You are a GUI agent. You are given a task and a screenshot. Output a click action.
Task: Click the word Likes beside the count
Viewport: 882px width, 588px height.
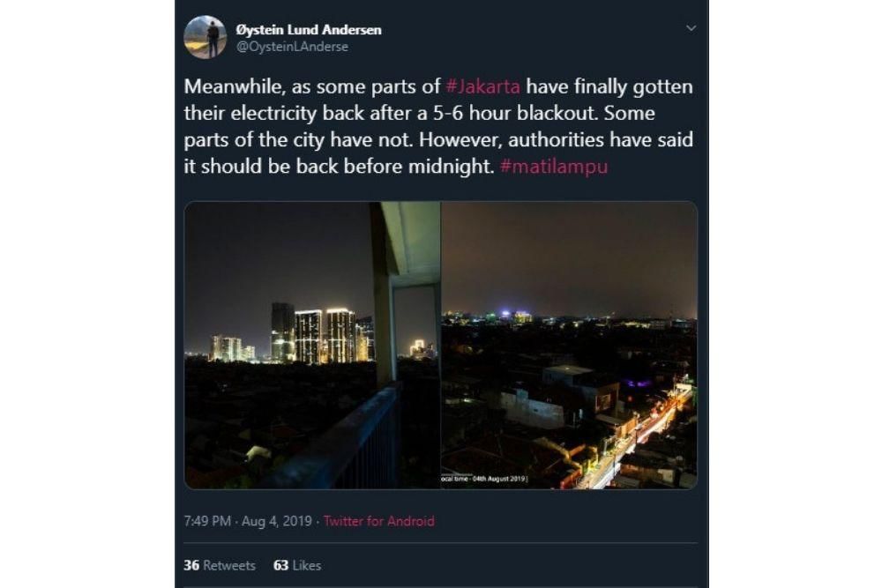(306, 565)
